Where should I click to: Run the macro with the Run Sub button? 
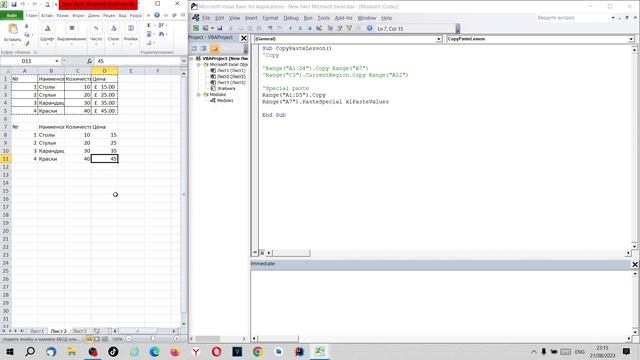pyautogui.click(x=290, y=28)
